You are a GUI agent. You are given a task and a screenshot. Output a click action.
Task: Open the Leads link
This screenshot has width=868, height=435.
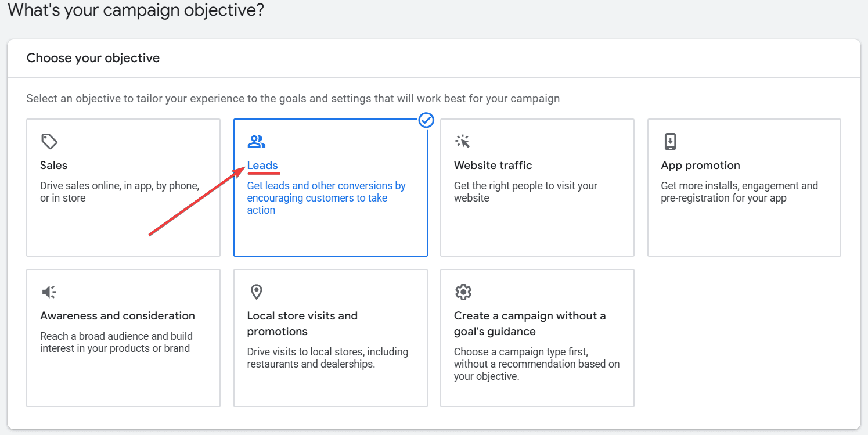click(x=263, y=165)
